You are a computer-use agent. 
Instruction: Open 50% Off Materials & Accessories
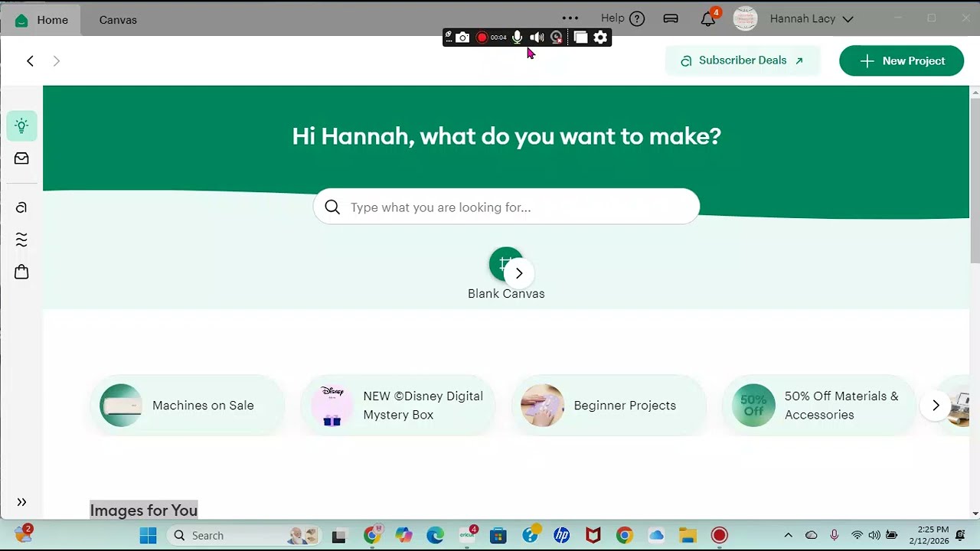click(x=819, y=406)
